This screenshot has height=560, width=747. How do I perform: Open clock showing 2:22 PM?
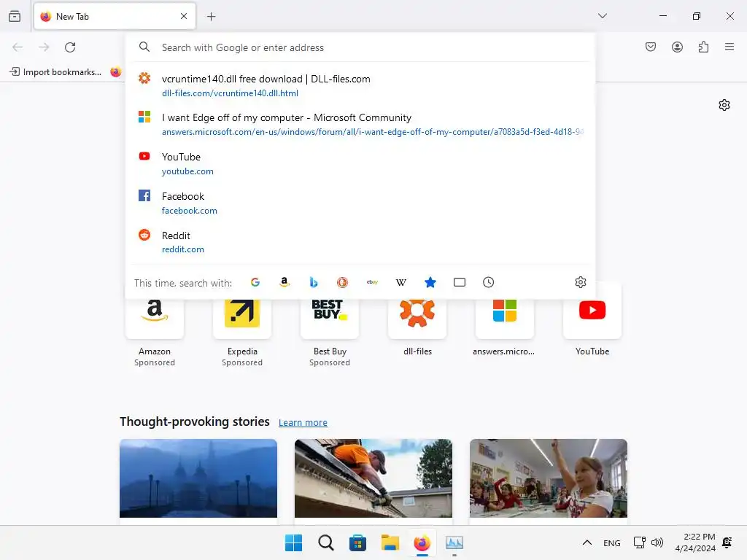tap(695, 542)
